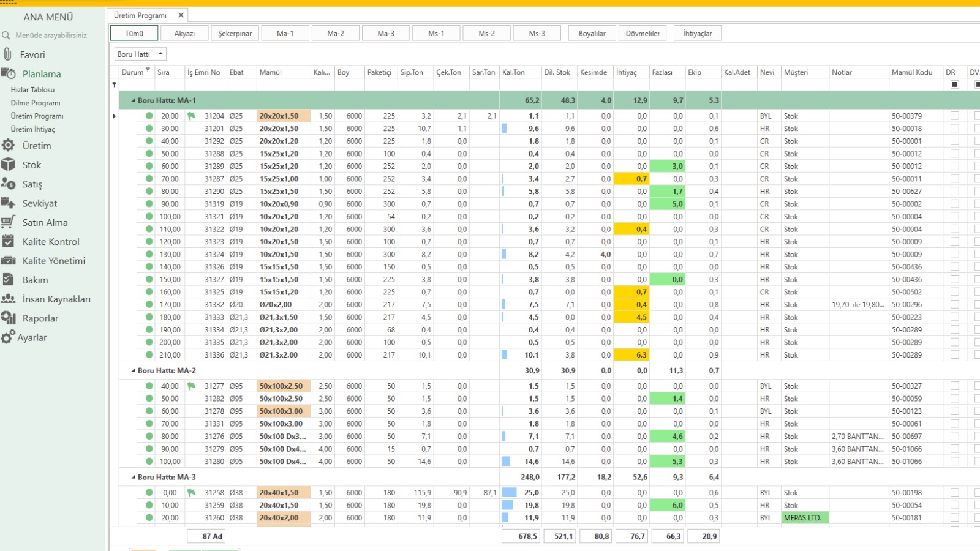The image size is (980, 551).
Task: Click the menu search input field
Action: [x=51, y=36]
